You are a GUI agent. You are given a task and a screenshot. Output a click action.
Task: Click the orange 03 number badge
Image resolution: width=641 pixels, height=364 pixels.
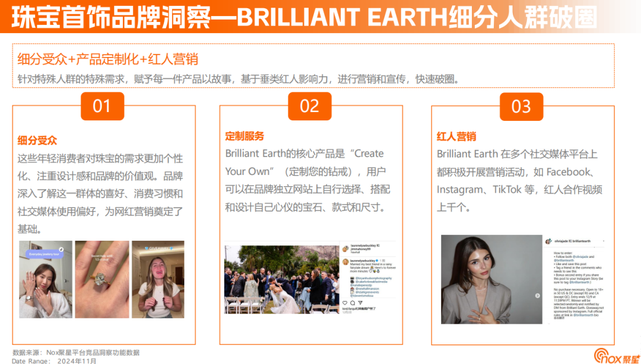521,106
